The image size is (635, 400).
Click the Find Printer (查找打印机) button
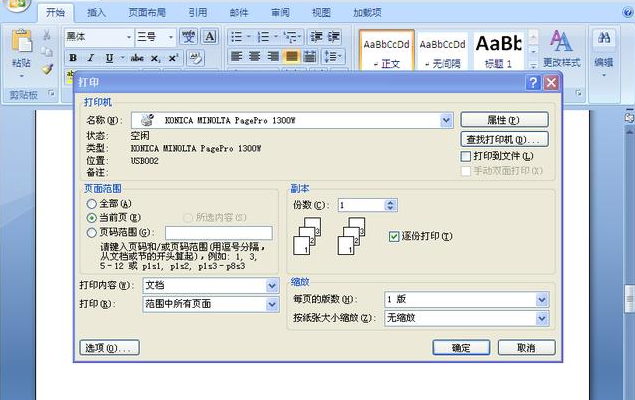505,140
